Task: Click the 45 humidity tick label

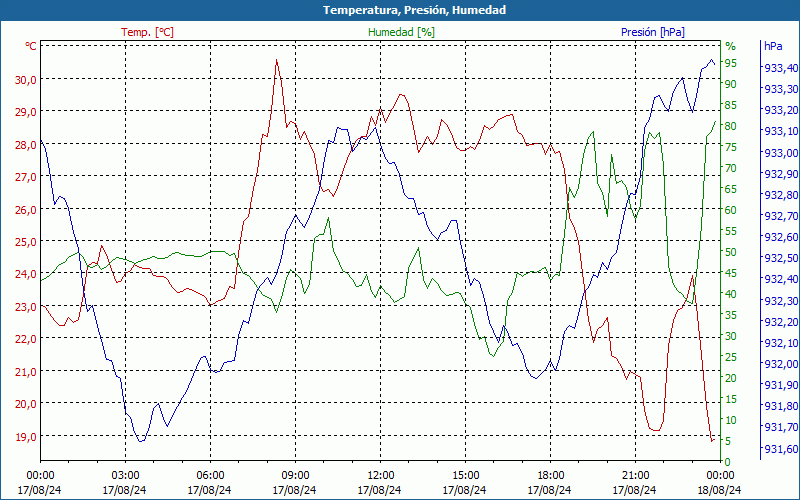Action: (x=731, y=273)
